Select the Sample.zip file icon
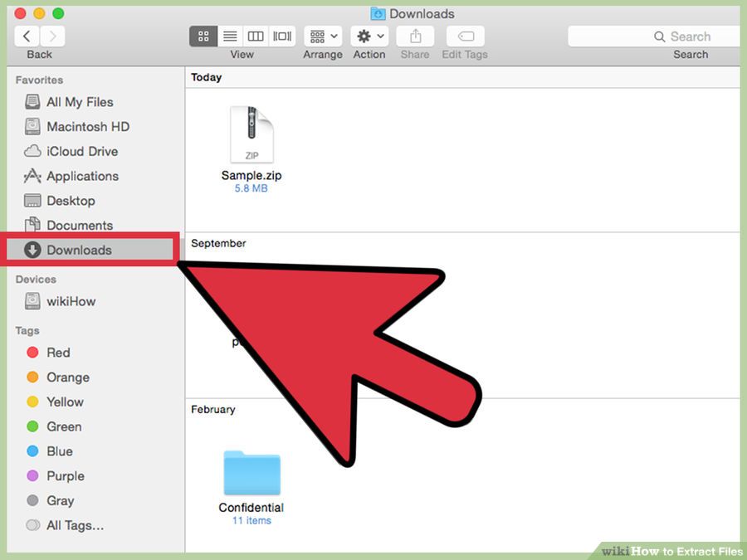 click(251, 134)
